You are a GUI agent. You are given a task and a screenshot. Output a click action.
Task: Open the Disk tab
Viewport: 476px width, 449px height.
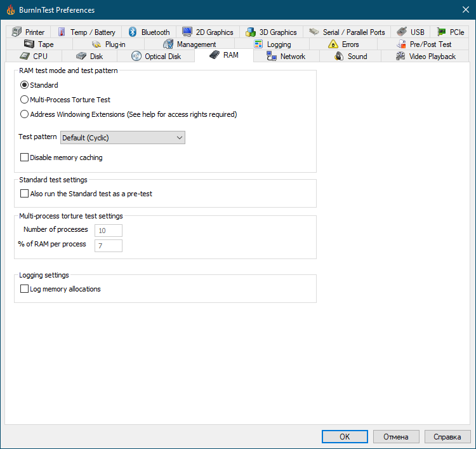89,57
